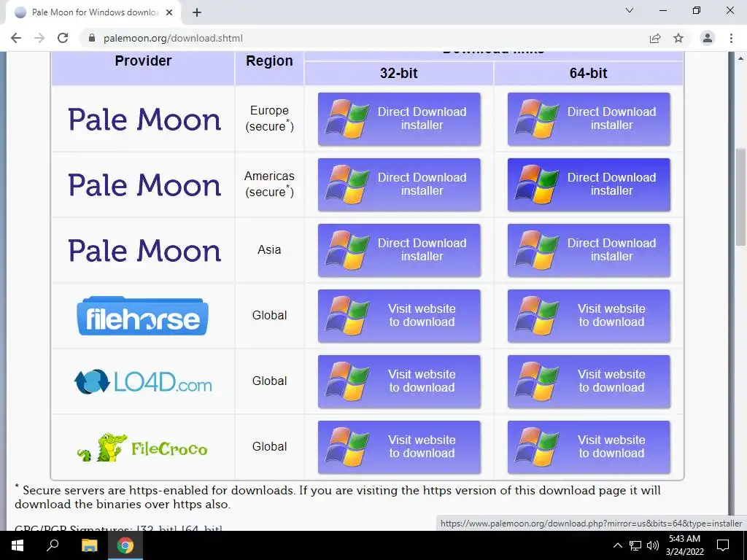Open the tab search chevron

click(x=630, y=10)
